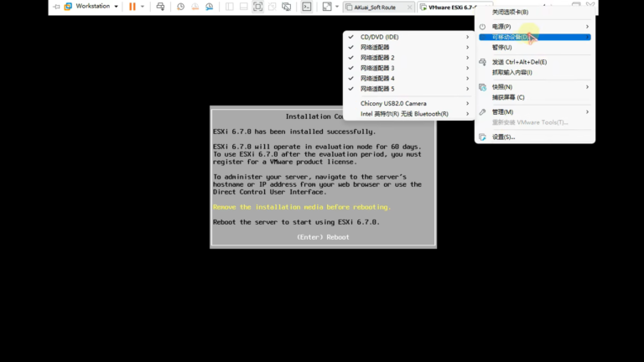Click the multiple monitors cycle icon
Viewport: 644px width, 362px height.
pos(286,7)
